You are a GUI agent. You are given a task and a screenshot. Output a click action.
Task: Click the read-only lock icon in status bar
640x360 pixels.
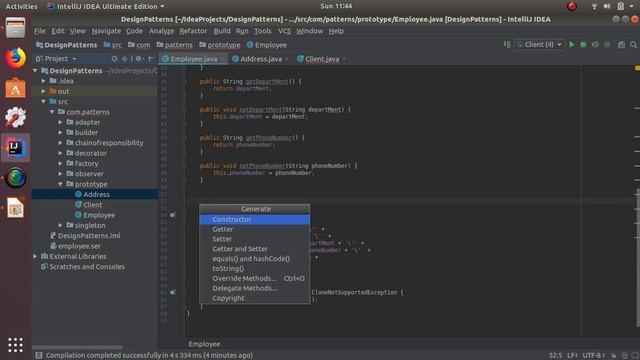click(x=613, y=356)
